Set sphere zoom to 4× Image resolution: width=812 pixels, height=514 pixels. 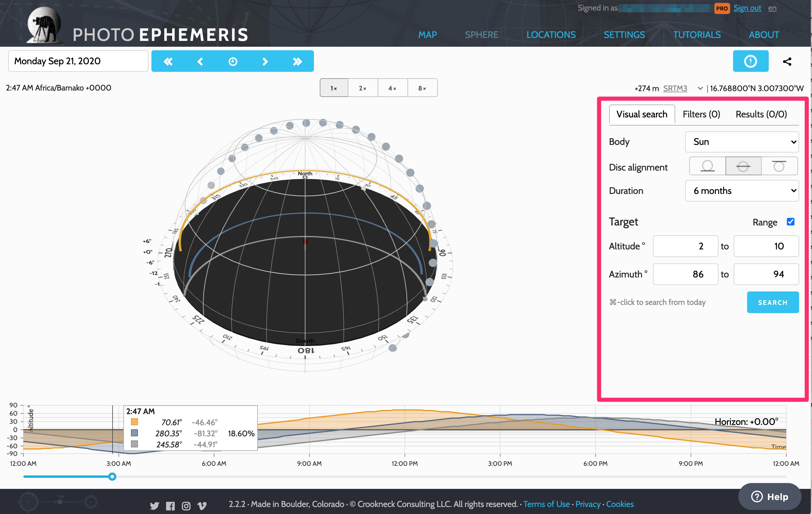point(393,88)
